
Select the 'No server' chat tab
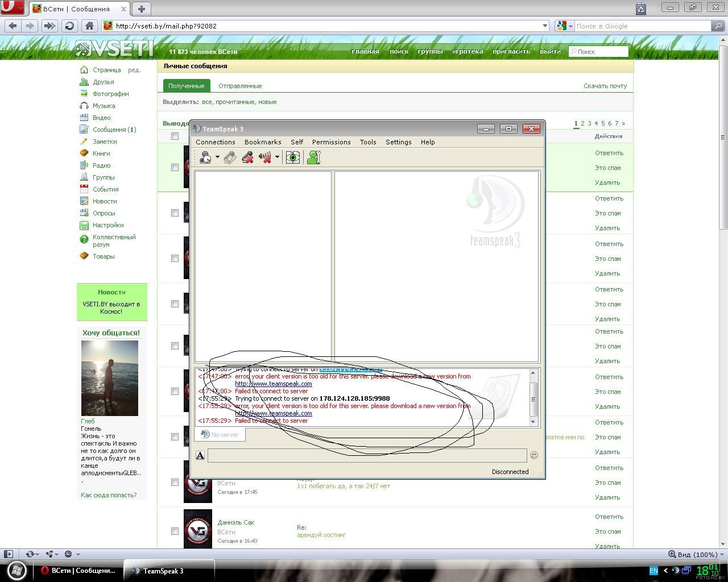pyautogui.click(x=220, y=435)
